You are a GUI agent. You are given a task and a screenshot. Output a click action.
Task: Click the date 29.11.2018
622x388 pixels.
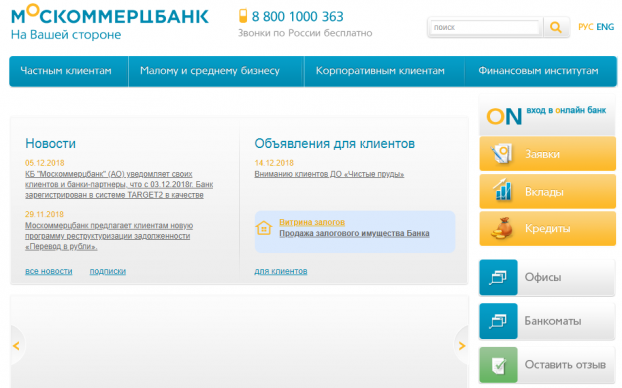pos(44,215)
